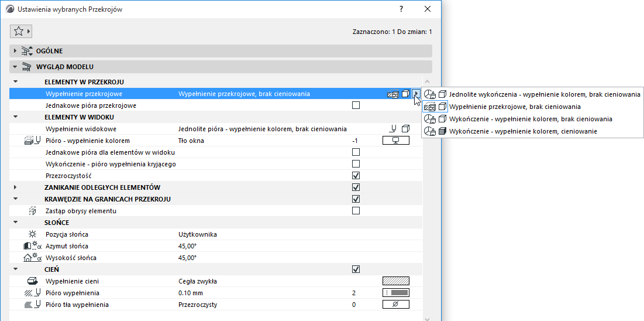The height and width of the screenshot is (321, 644).
Task: Click the Wypełnienie cieni icon
Action: tap(32, 282)
